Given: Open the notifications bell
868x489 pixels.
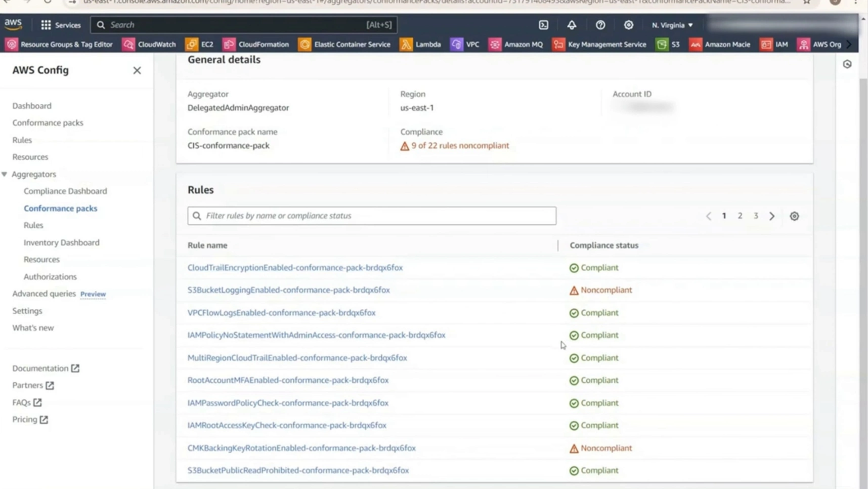Looking at the screenshot, I should [572, 25].
